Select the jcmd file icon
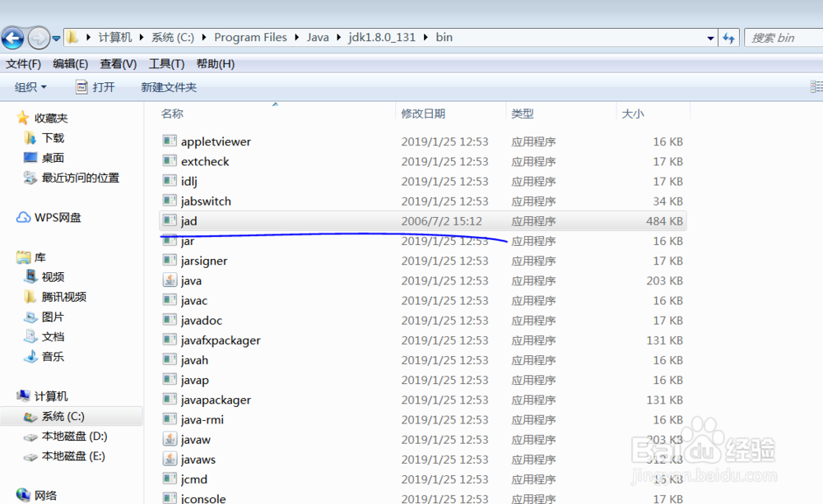 [170, 479]
